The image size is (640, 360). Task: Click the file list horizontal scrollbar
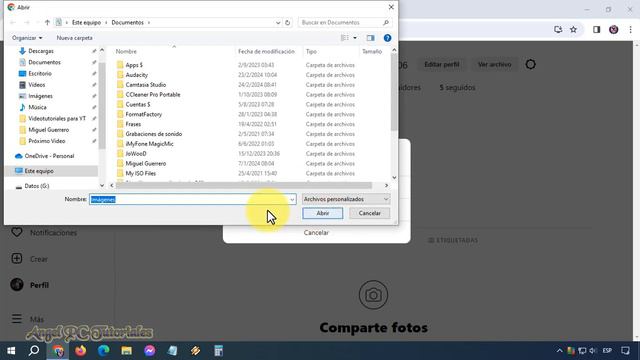(244, 185)
